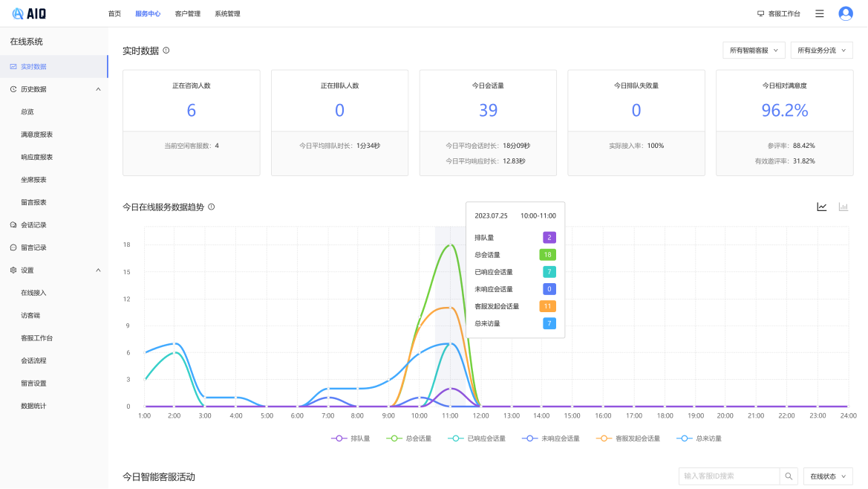868x489 pixels.
Task: Click the 今日会话量 value 39
Action: pos(489,110)
